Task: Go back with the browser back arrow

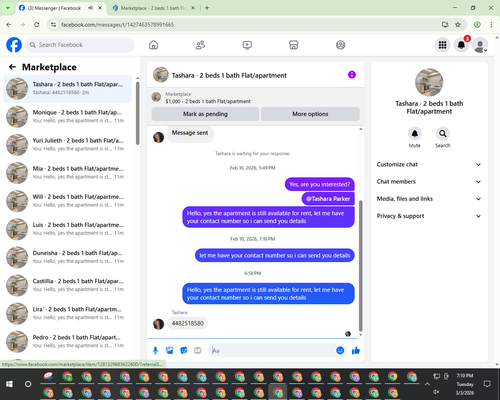Action: click(9, 24)
